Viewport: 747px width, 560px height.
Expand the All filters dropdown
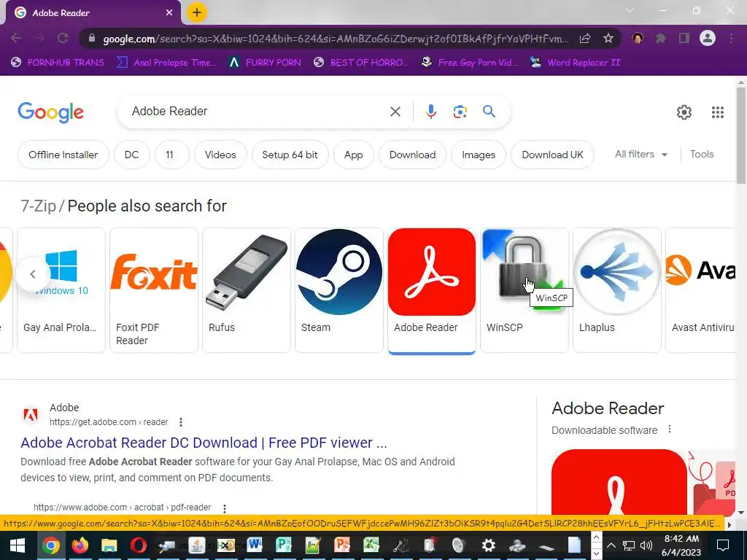(x=640, y=155)
